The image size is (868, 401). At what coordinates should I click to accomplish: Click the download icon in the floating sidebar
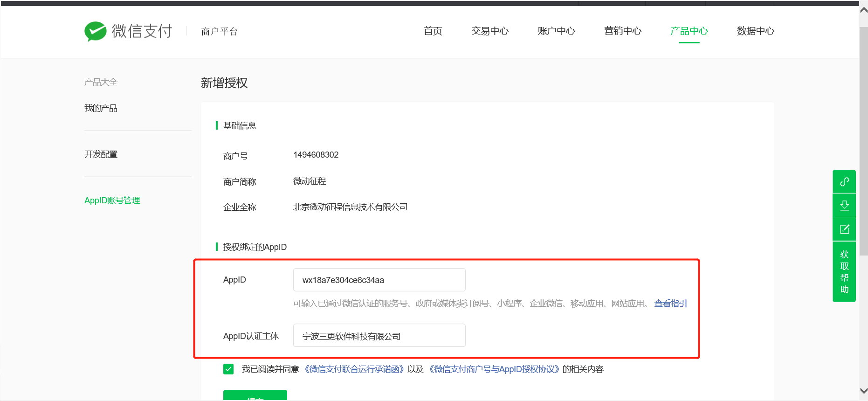[844, 205]
